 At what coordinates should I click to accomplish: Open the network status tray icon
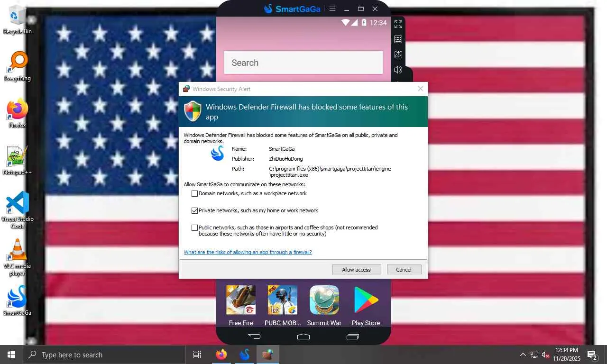tap(534, 355)
